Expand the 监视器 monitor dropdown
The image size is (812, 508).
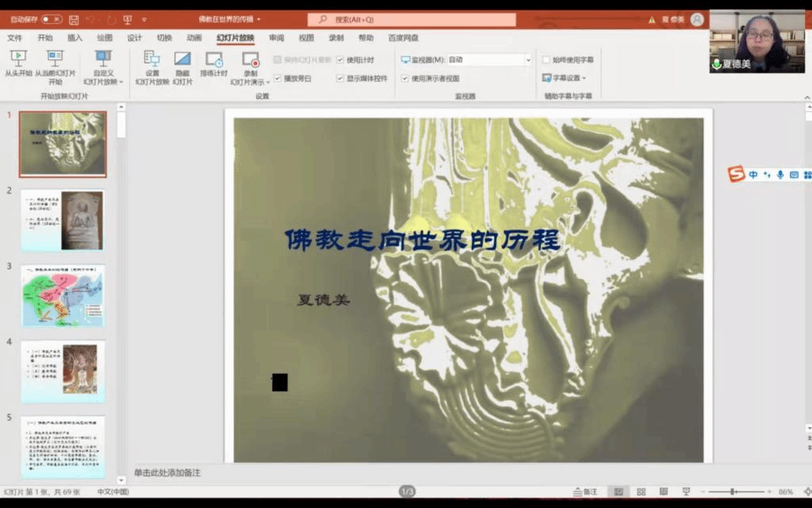pyautogui.click(x=528, y=60)
